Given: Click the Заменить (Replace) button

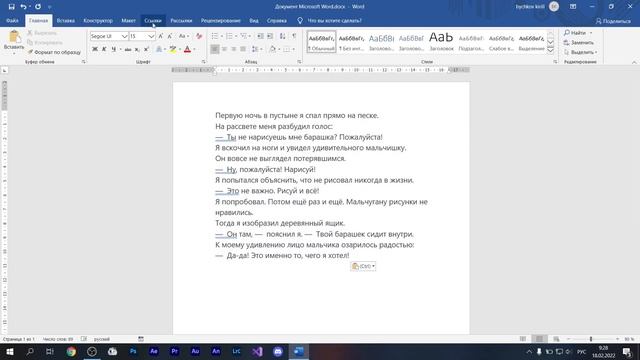Looking at the screenshot, I should (579, 42).
